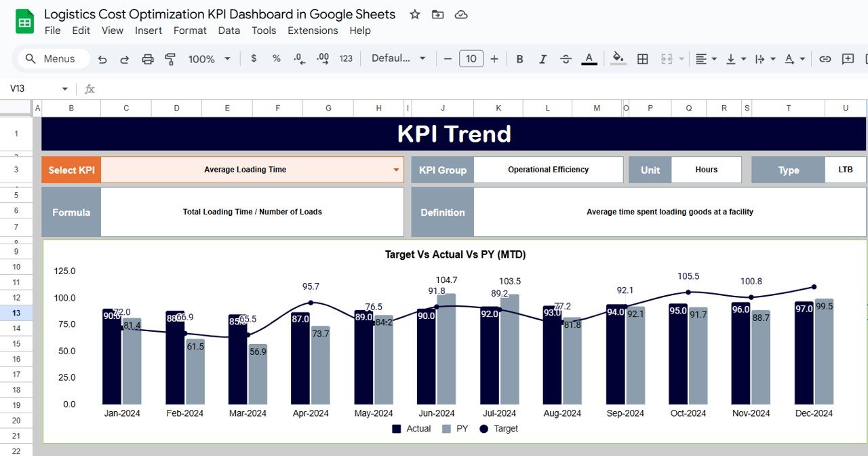Insert a comment

[847, 59]
